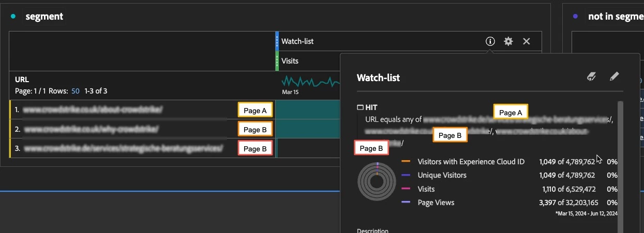The image size is (644, 233).
Task: Click the Description label in popup
Action: tap(372, 231)
